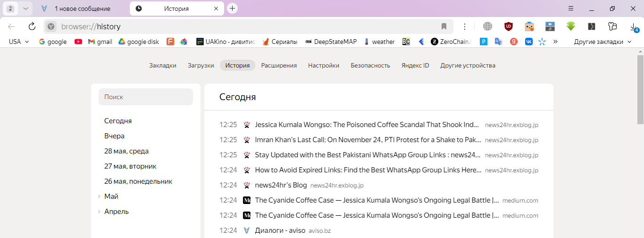Screen dimensions: 644x238
Task: Open the orange F bookmark icon
Action: tap(170, 42)
